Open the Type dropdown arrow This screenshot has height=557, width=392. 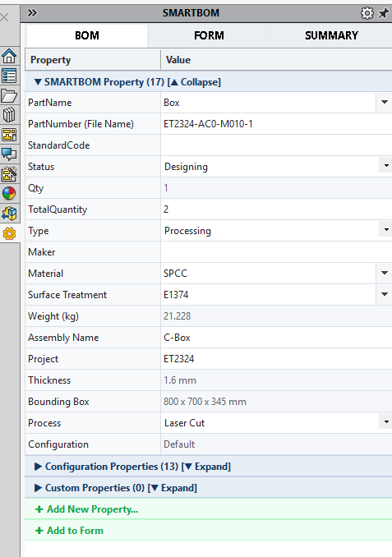click(x=386, y=230)
